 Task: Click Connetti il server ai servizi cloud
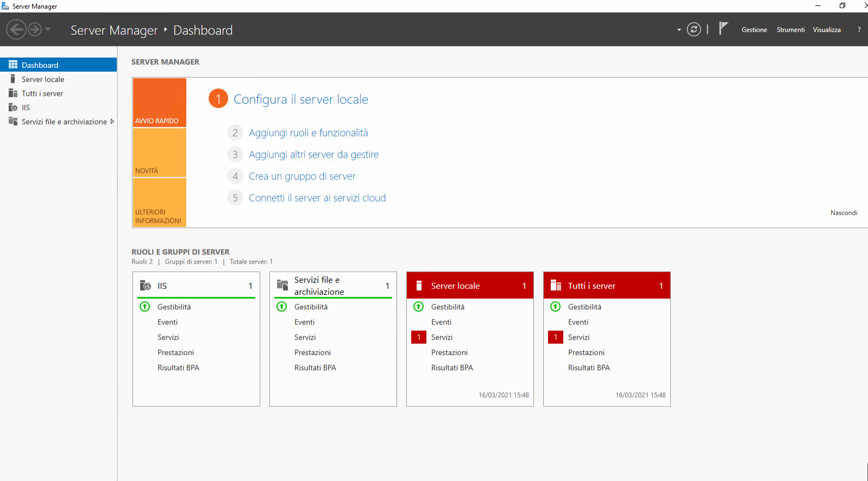pyautogui.click(x=317, y=198)
